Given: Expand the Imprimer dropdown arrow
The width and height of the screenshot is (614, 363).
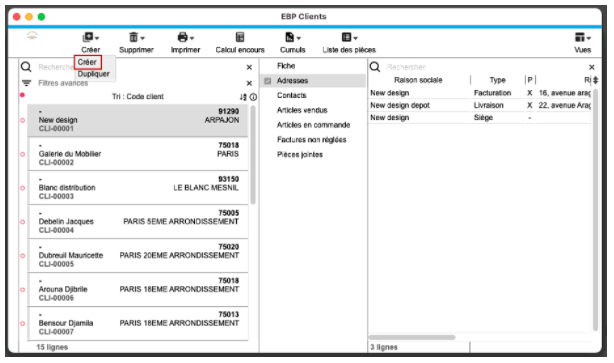Looking at the screenshot, I should click(x=192, y=38).
